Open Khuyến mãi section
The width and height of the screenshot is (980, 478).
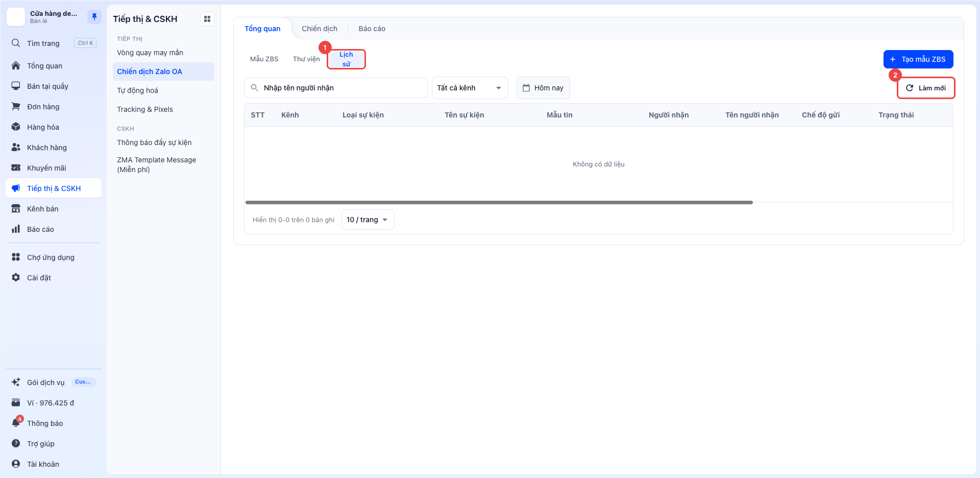[54, 168]
